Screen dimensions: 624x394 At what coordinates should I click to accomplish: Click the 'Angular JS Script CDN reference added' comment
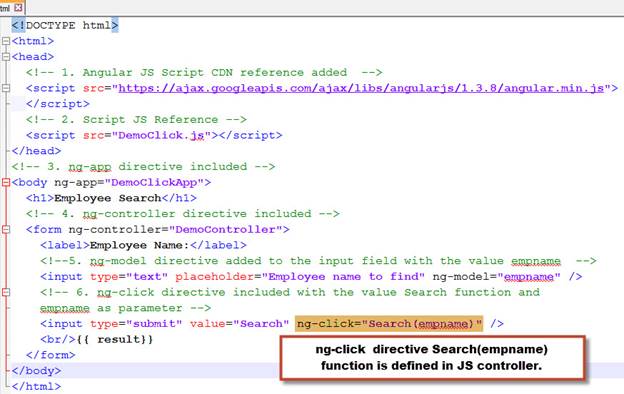tap(204, 72)
